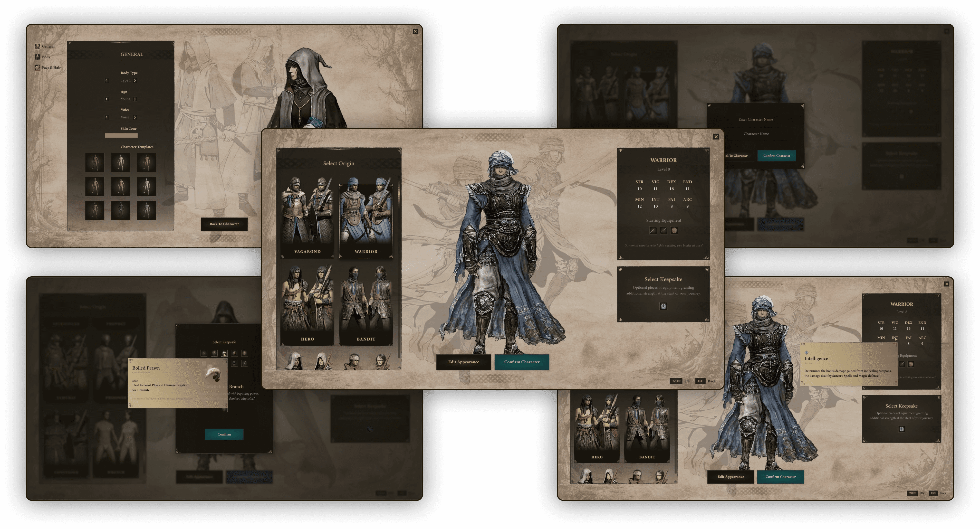Click the Character Name input field

pyautogui.click(x=756, y=134)
